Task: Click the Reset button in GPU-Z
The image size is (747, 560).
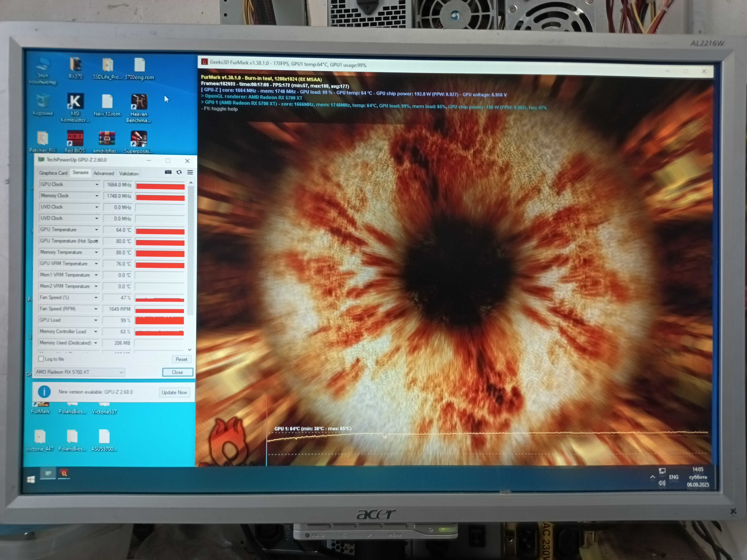Action: pos(181,359)
